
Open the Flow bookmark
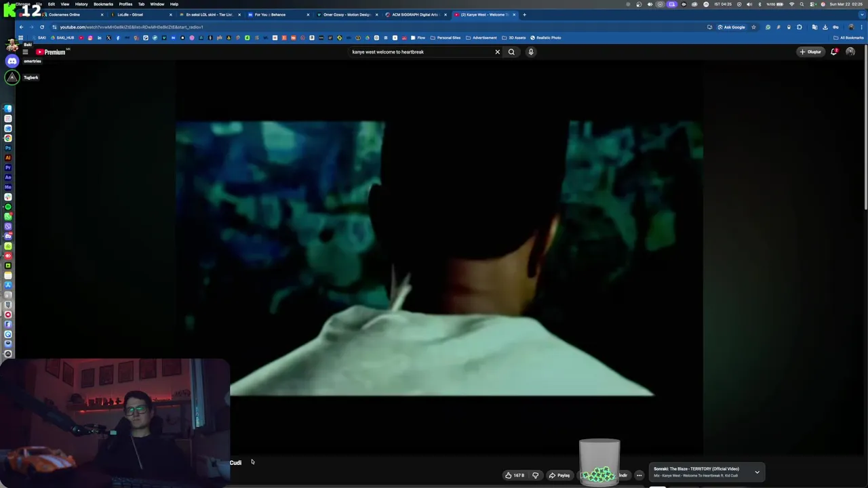(x=418, y=38)
